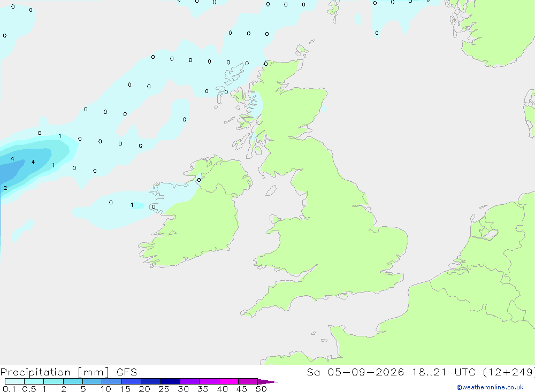Click the 0.1–0.5 mm legend swatch
535x392 pixels.
(x=14, y=381)
